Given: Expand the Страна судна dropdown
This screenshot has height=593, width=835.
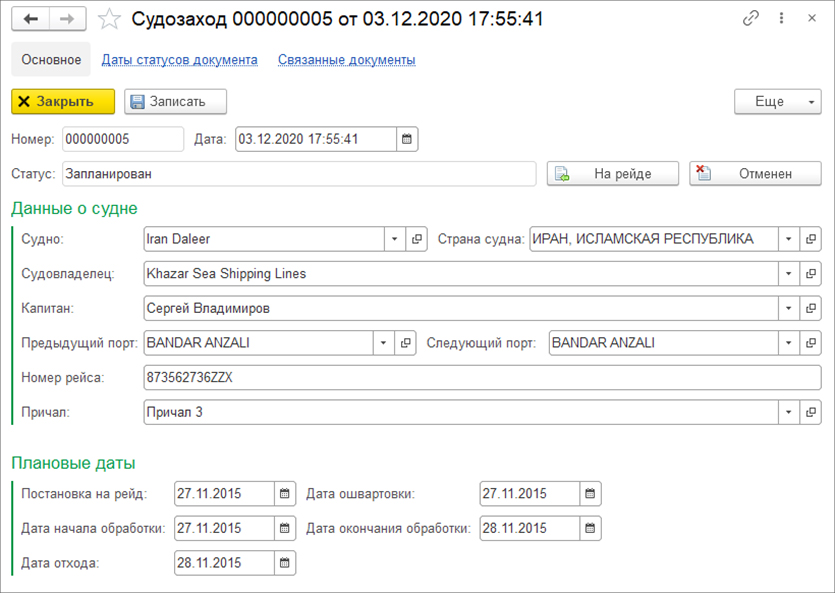Looking at the screenshot, I should pyautogui.click(x=789, y=239).
